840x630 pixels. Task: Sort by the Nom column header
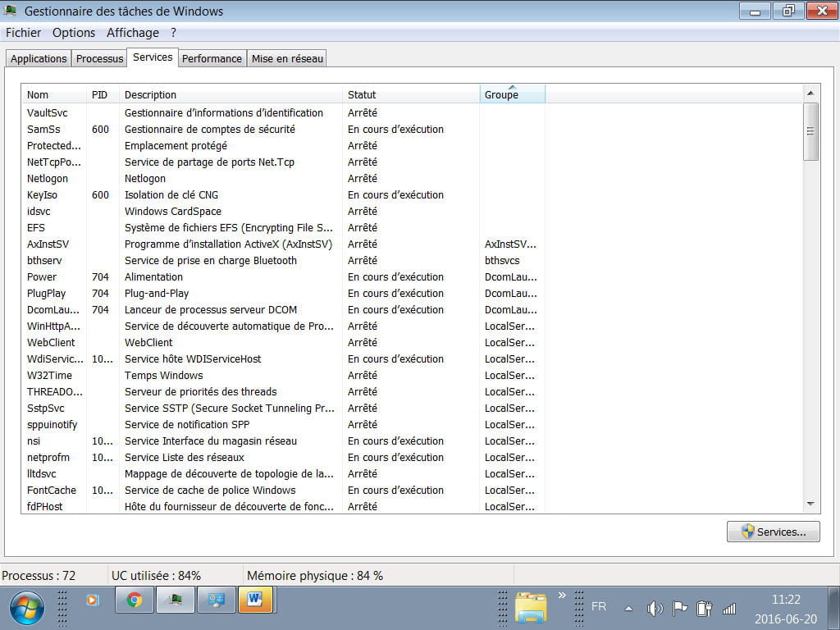coord(54,94)
